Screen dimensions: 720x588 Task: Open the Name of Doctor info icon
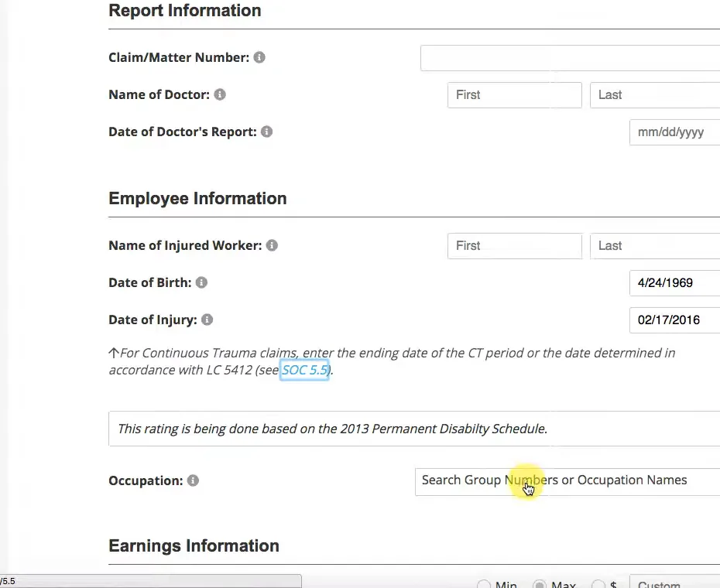(220, 94)
